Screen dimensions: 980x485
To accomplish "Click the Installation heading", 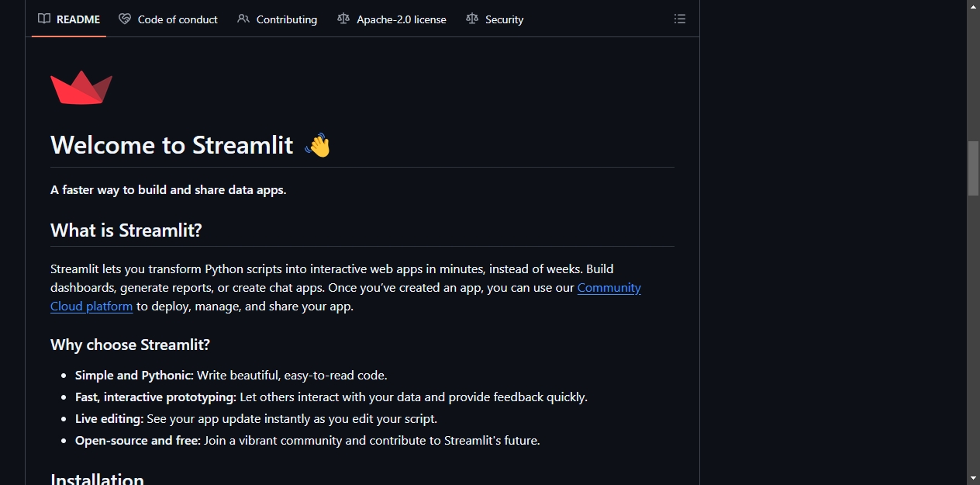I will [x=98, y=480].
